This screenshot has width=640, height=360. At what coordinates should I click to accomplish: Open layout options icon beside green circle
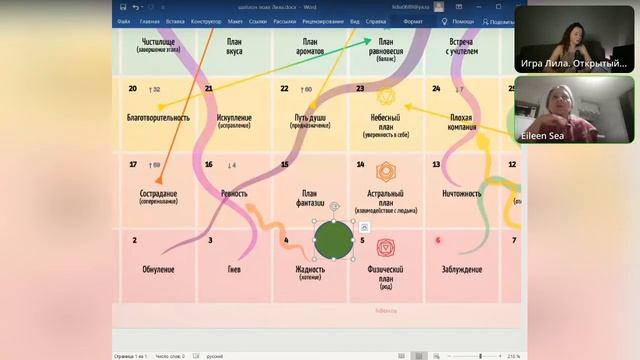click(x=364, y=227)
